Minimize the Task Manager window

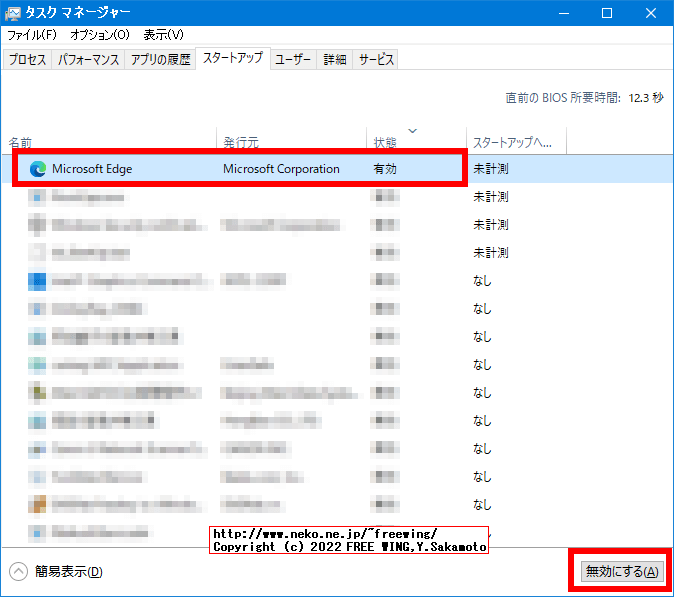click(564, 13)
